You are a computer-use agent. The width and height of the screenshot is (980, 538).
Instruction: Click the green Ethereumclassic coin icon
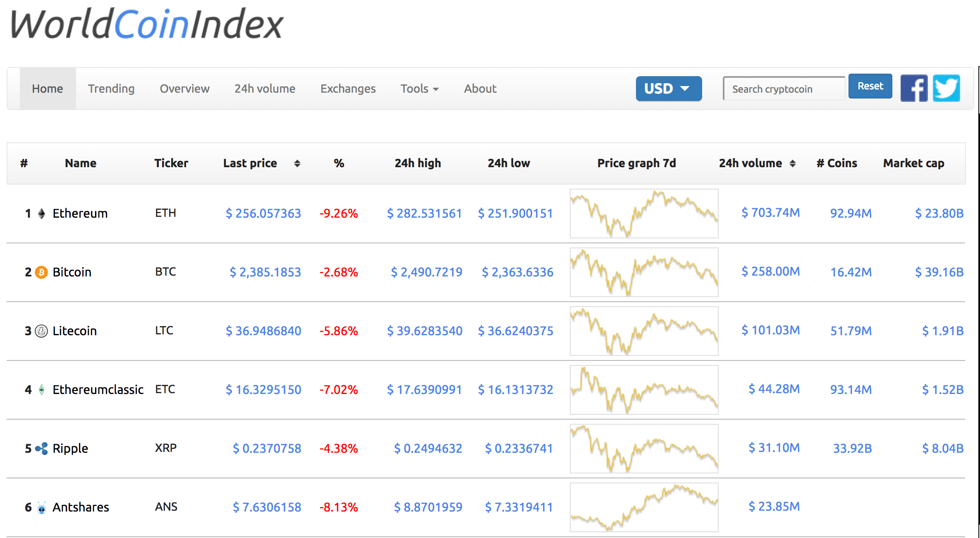(41, 390)
